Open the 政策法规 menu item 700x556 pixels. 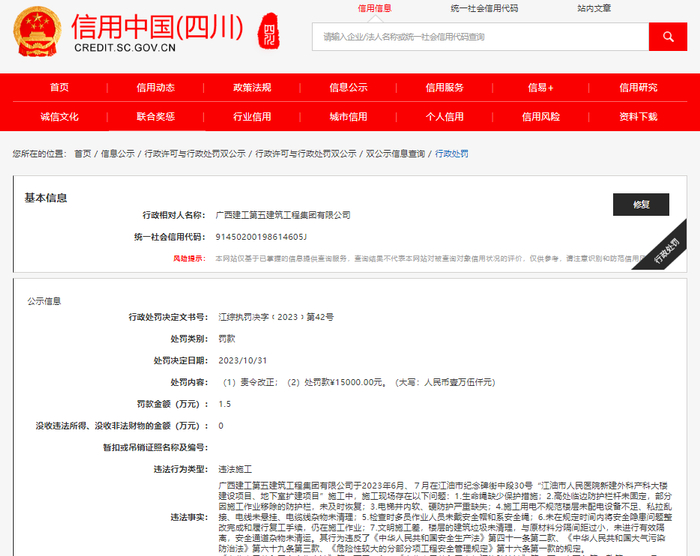coord(252,88)
